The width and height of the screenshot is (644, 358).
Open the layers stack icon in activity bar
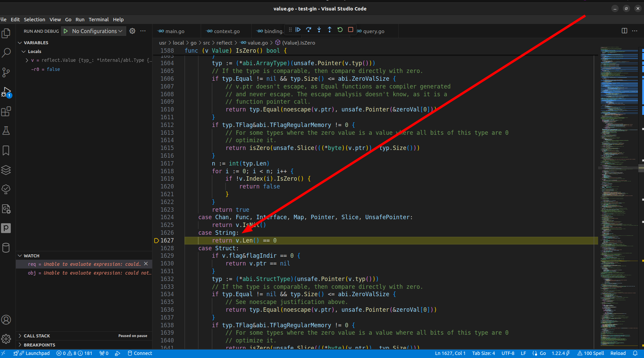(x=6, y=170)
